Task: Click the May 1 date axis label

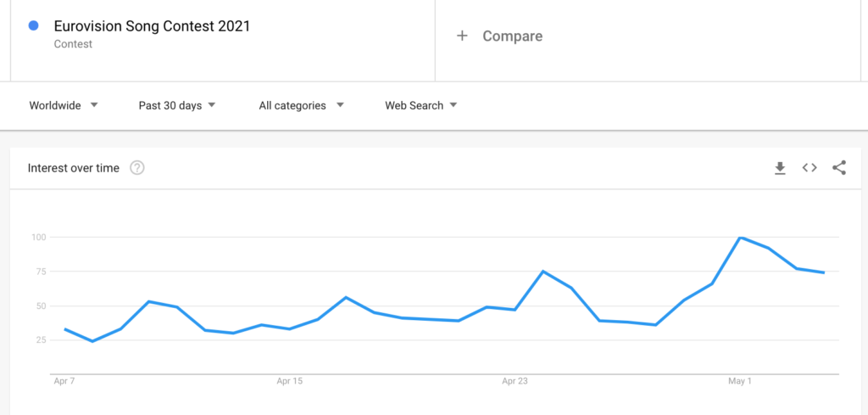Action: (x=740, y=381)
